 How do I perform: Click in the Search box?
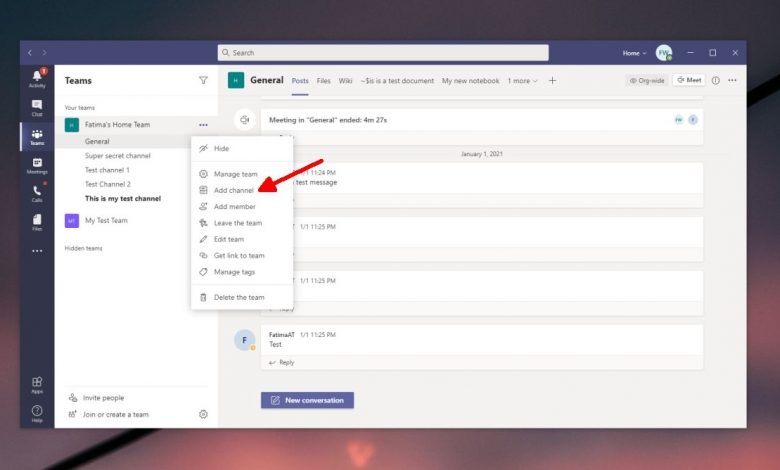click(383, 53)
